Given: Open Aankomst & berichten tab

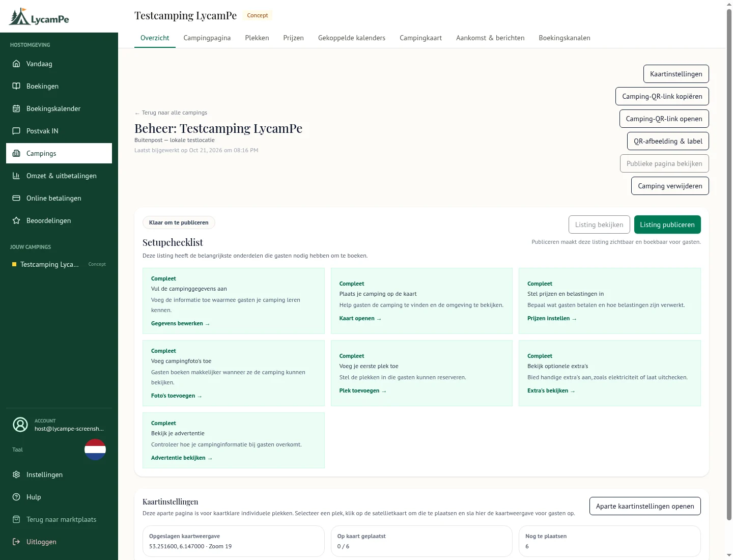Looking at the screenshot, I should click(x=490, y=38).
